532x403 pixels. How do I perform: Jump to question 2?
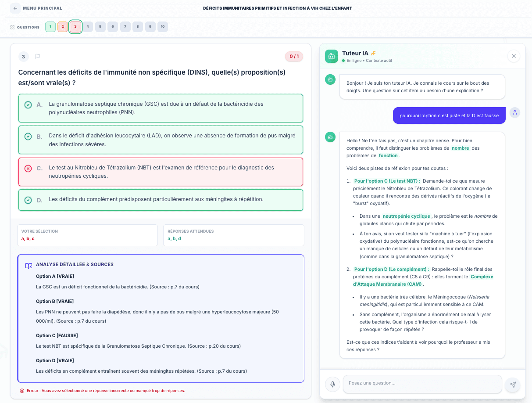coord(63,27)
